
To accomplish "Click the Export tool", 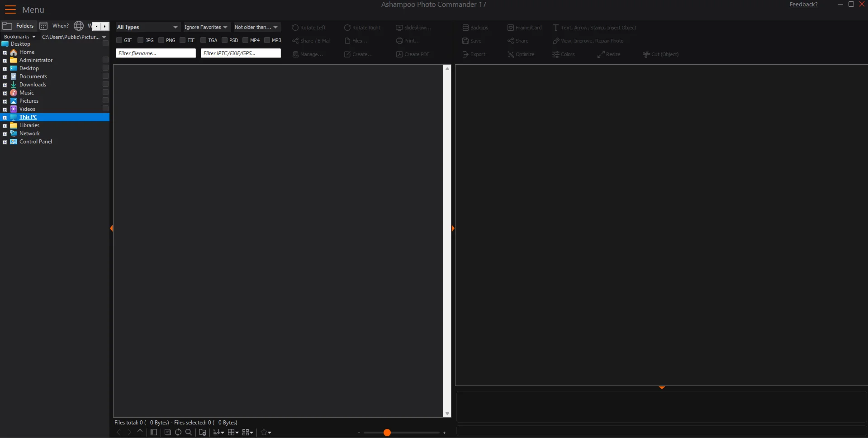I will 474,54.
